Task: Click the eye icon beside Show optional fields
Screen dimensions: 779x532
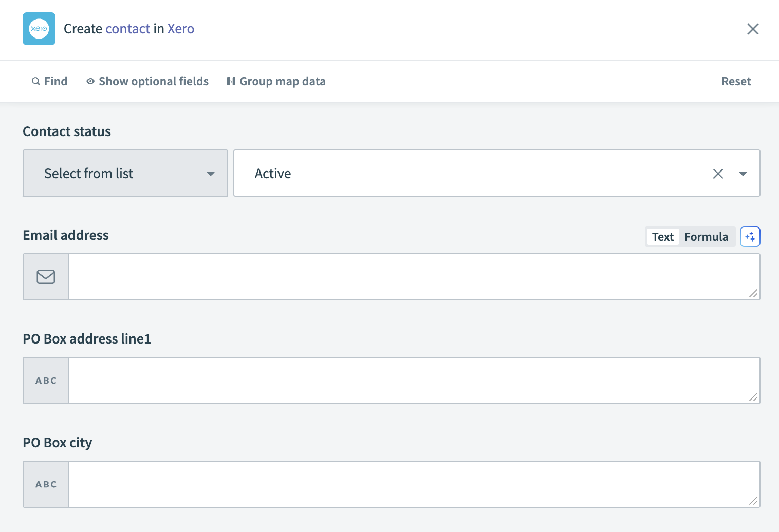Action: (x=90, y=81)
